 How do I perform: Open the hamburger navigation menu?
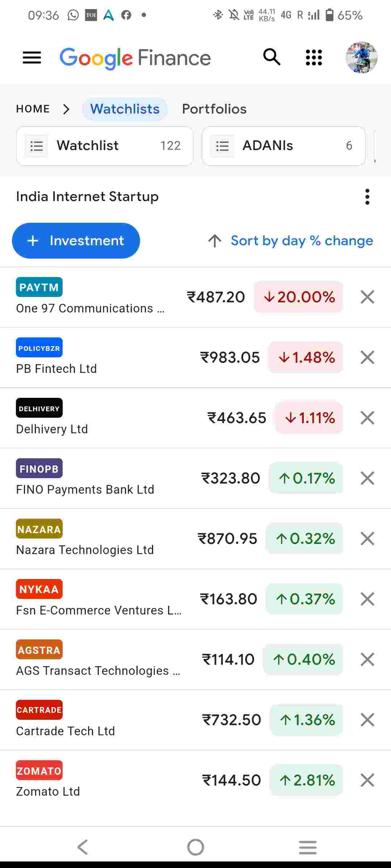(x=32, y=58)
